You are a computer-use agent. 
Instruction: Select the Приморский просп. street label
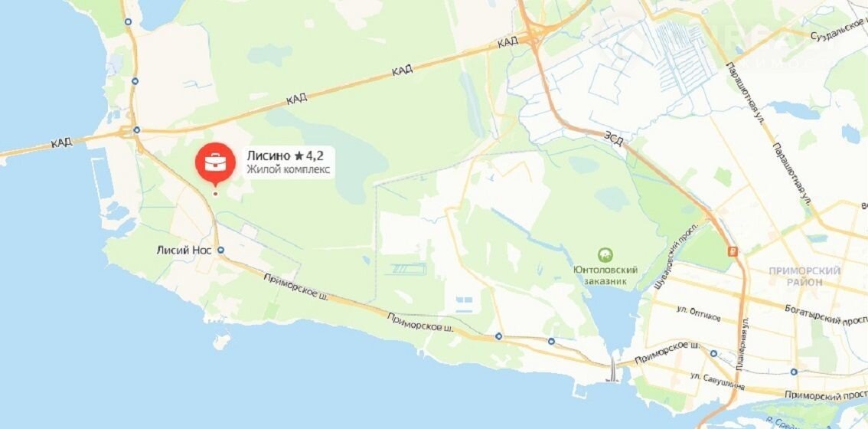[x=825, y=394]
